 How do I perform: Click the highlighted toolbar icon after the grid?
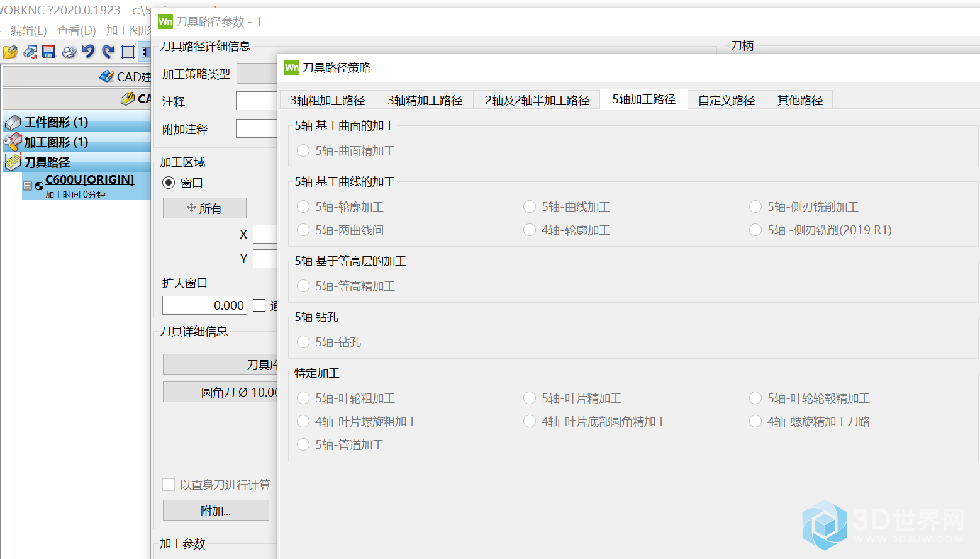click(145, 52)
